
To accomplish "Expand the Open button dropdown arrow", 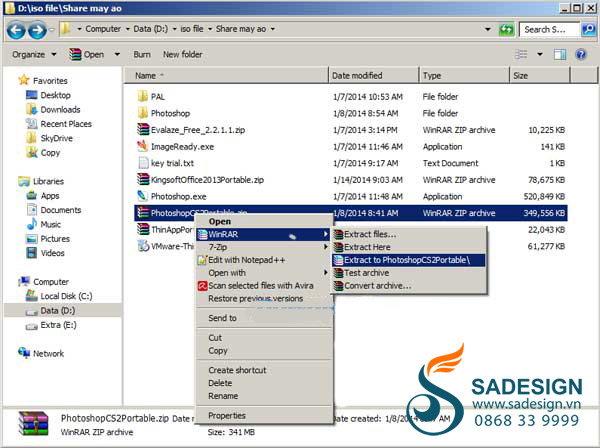I will coord(117,54).
